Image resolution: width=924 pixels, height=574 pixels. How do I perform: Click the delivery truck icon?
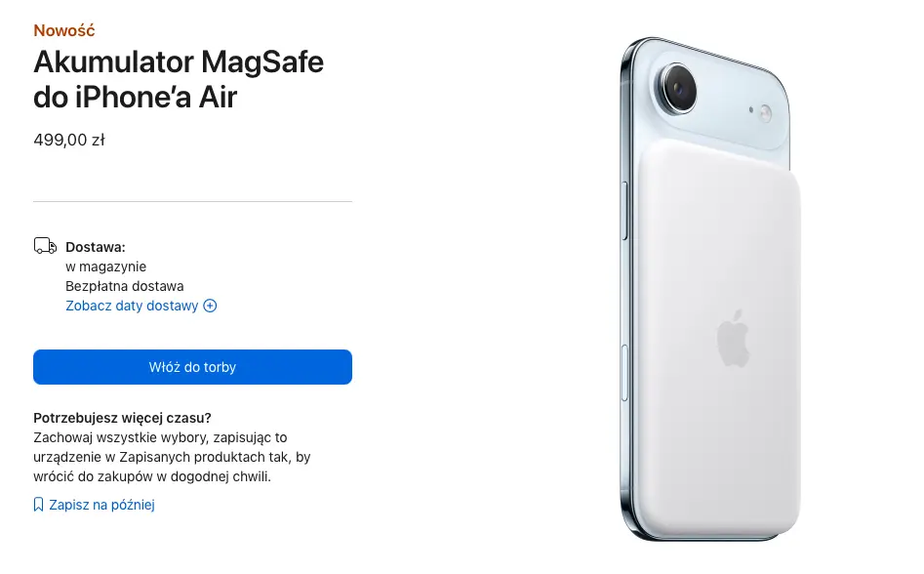46,246
